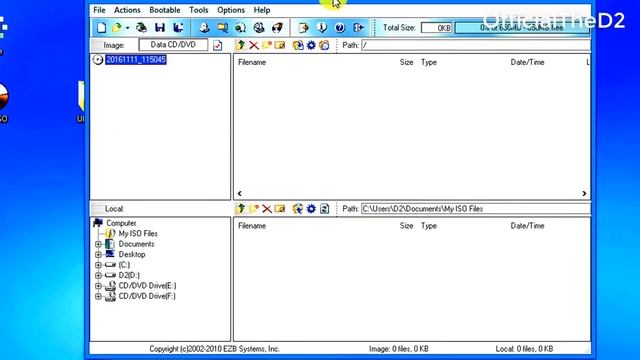
Task: Expand the Desktop tree node
Action: (x=98, y=255)
